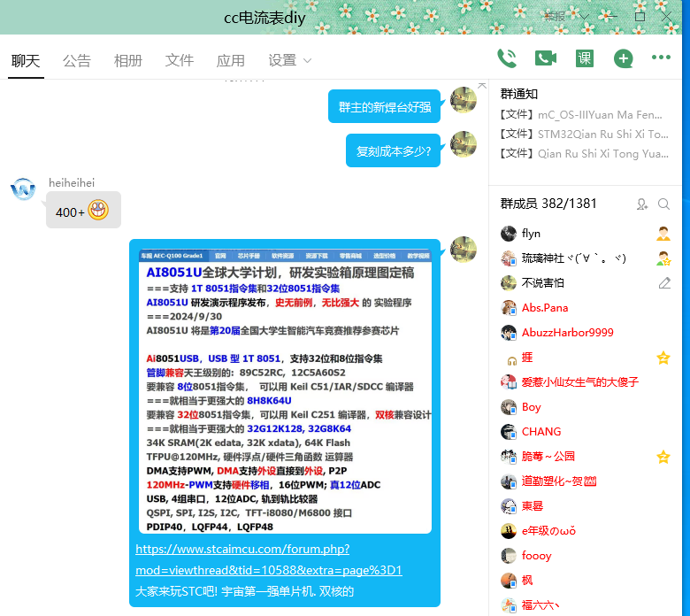Click the grinning emoji in 400+ message

pyautogui.click(x=97, y=210)
